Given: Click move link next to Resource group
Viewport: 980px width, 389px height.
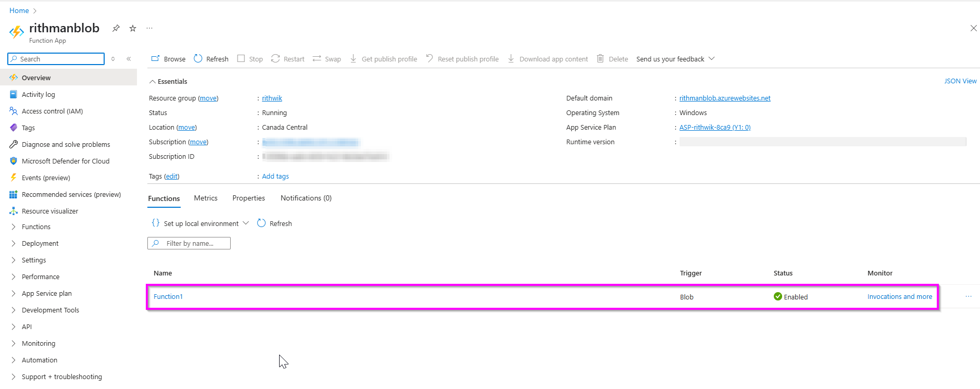Looking at the screenshot, I should [208, 98].
